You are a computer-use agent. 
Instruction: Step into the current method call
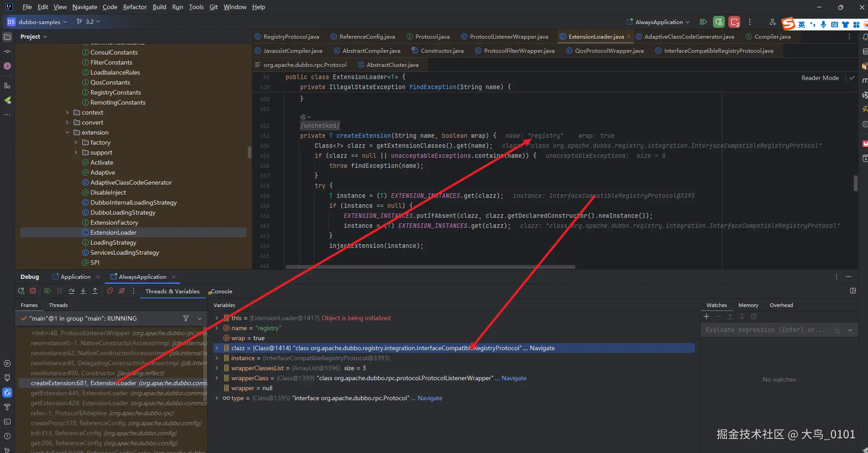coord(83,291)
